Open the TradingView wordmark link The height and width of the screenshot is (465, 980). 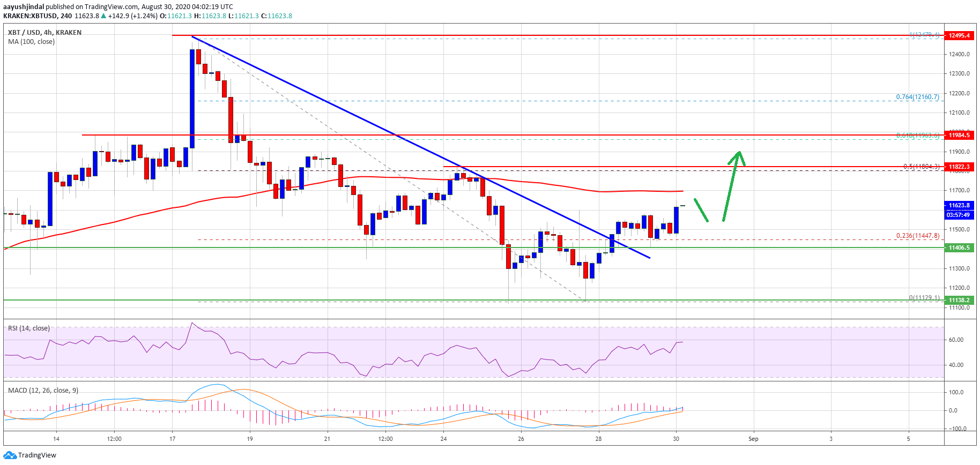coord(37,455)
